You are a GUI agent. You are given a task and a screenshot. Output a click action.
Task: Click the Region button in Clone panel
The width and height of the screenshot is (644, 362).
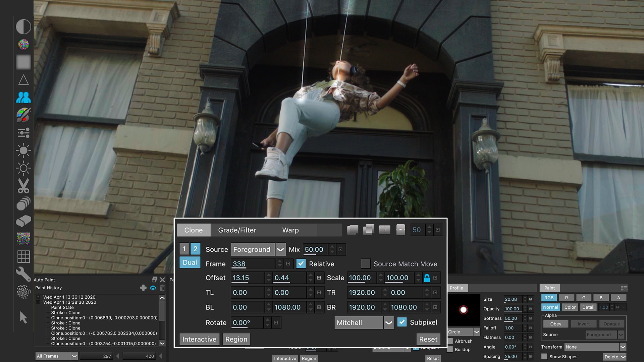tap(236, 339)
